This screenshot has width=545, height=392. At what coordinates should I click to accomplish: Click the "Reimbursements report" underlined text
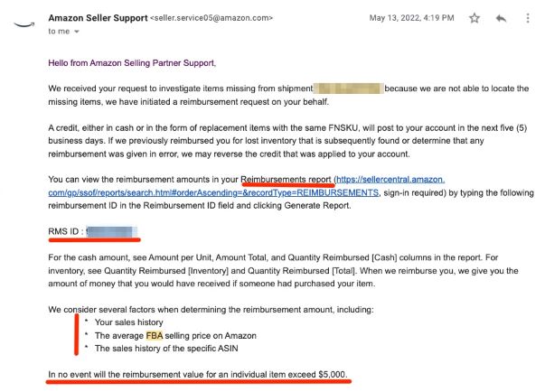coord(286,180)
